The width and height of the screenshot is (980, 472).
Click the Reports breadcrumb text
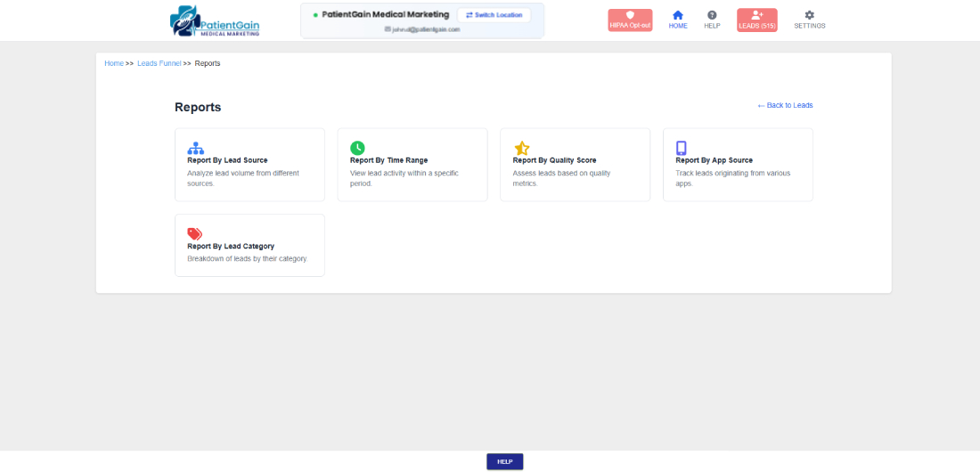click(208, 63)
